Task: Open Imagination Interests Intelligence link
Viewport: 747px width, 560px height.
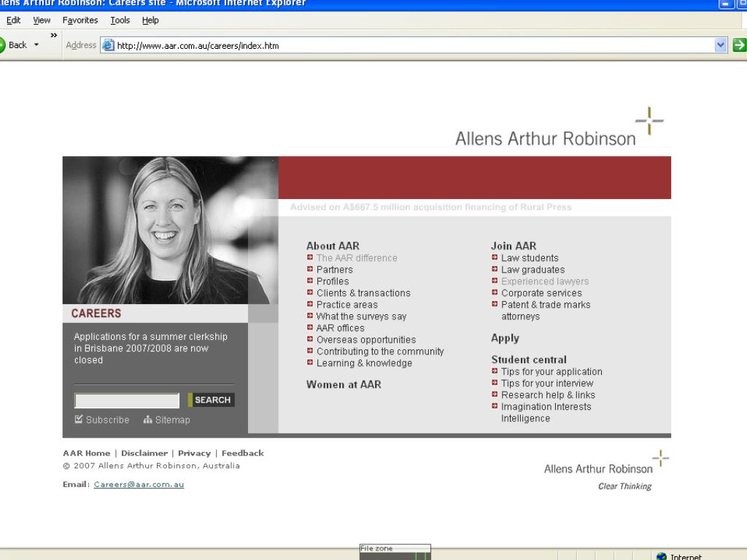Action: pos(546,413)
